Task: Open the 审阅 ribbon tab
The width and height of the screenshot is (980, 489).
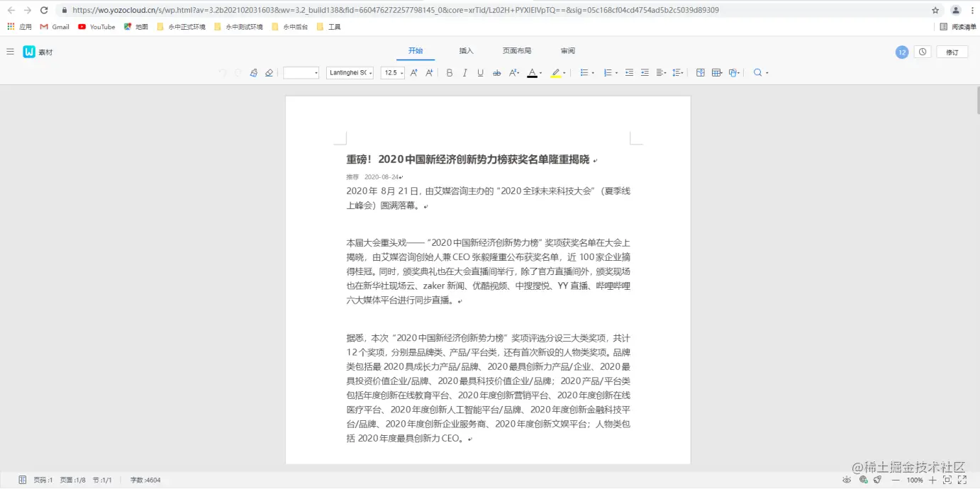Action: click(567, 50)
